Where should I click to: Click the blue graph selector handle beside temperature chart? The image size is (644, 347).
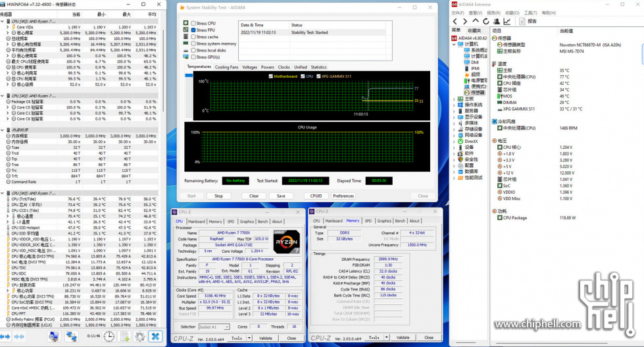click(x=189, y=76)
